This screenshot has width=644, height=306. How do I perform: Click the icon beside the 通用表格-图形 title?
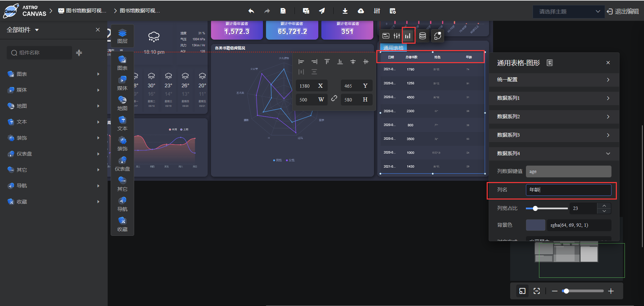550,63
